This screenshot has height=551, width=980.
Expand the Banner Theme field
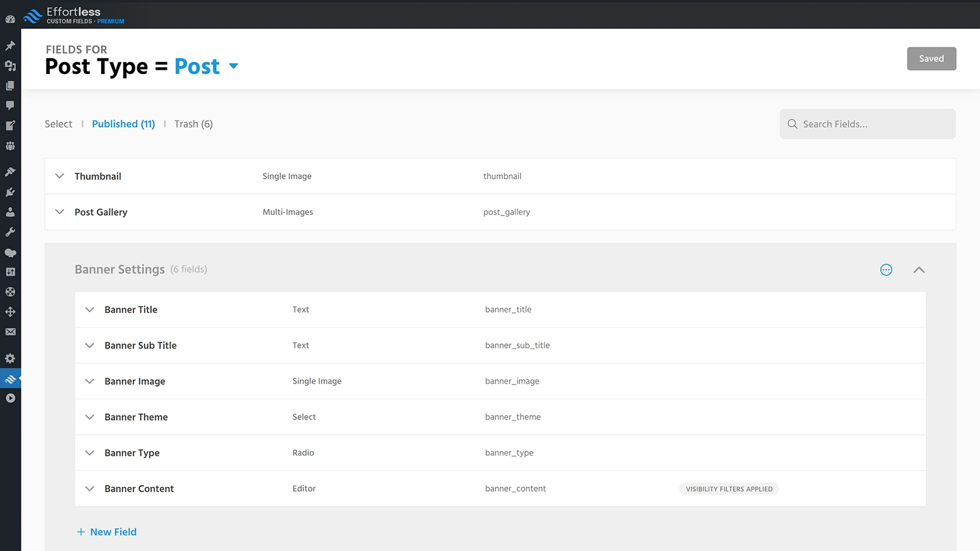89,417
